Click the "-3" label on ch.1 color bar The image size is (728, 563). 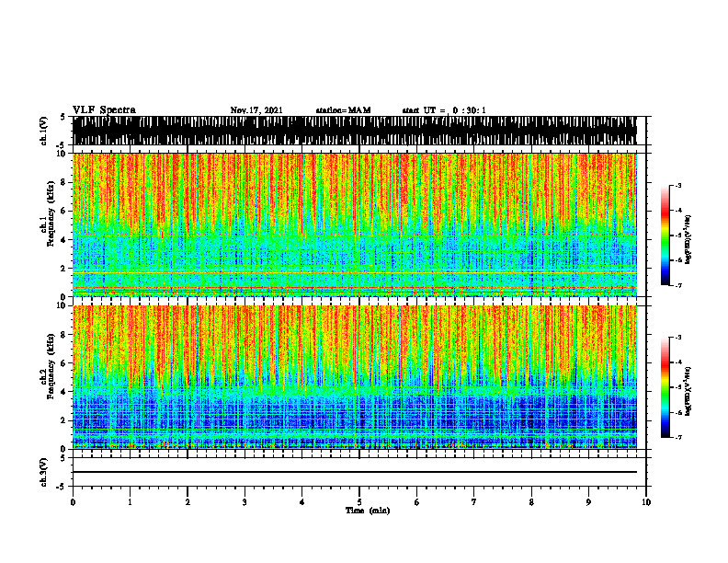coord(678,185)
